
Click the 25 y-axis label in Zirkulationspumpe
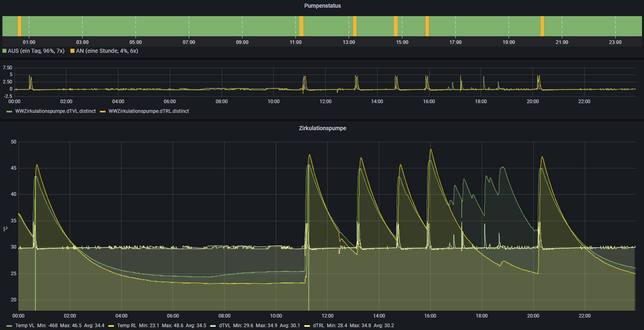point(14,274)
